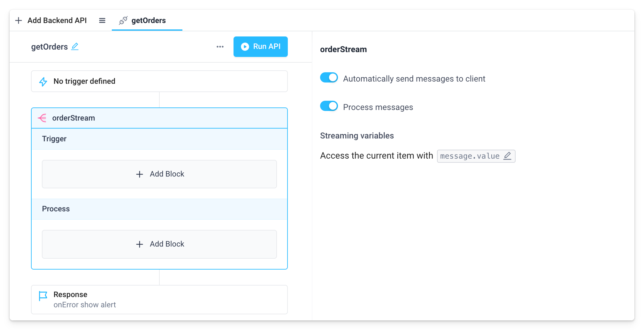Viewport: 644px width, 330px height.
Task: Click Add Backend API label
Action: click(57, 20)
